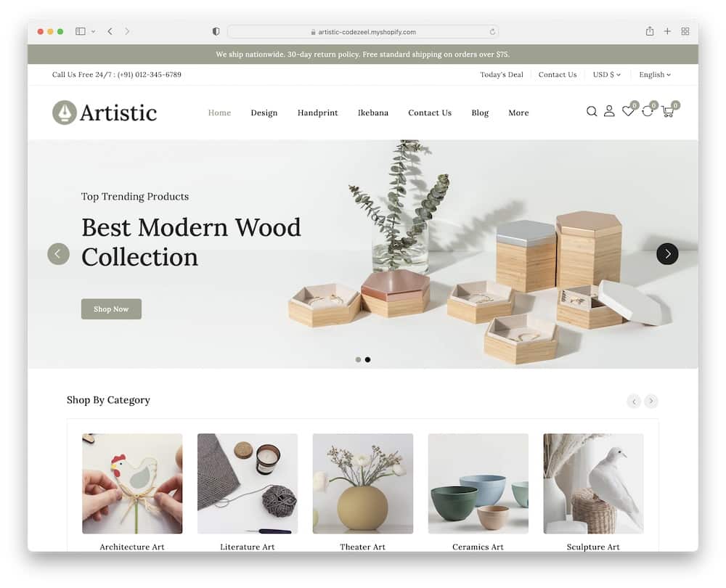Click the Safari share icon
Screen dimensions: 726x588
[x=650, y=31]
